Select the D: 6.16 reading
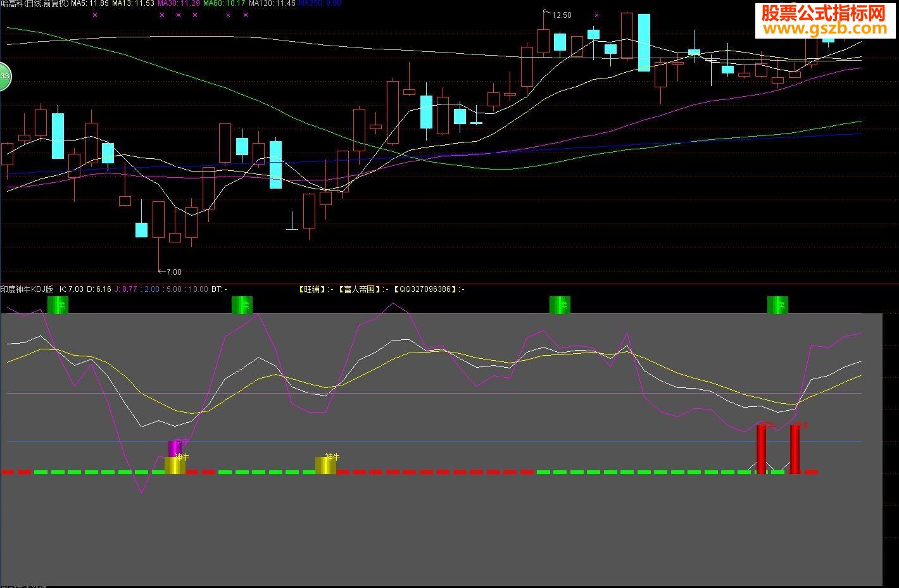This screenshot has width=899, height=588. pos(99,289)
